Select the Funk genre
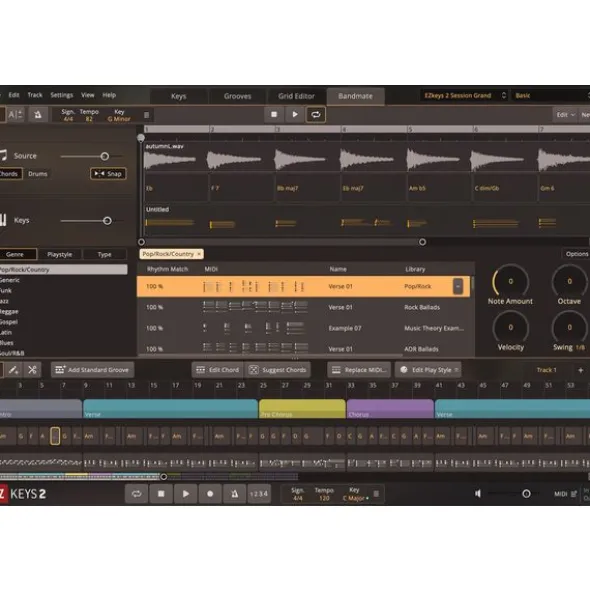The width and height of the screenshot is (590, 591). (6, 291)
